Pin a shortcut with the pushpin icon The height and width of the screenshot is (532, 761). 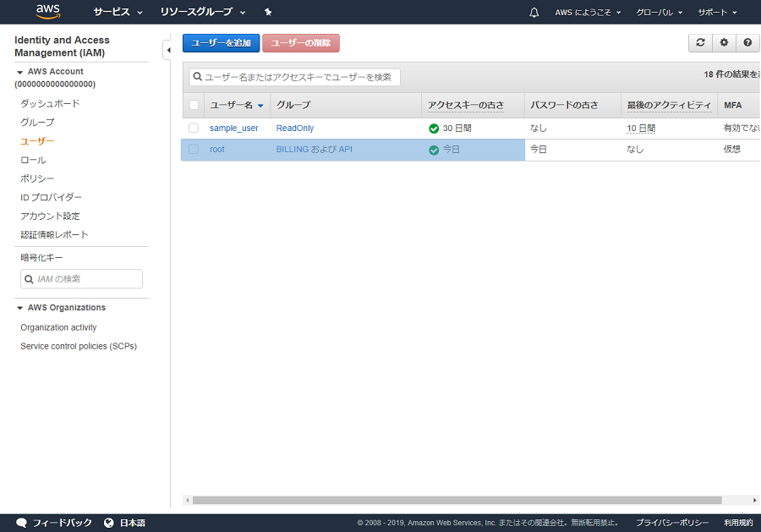click(268, 12)
